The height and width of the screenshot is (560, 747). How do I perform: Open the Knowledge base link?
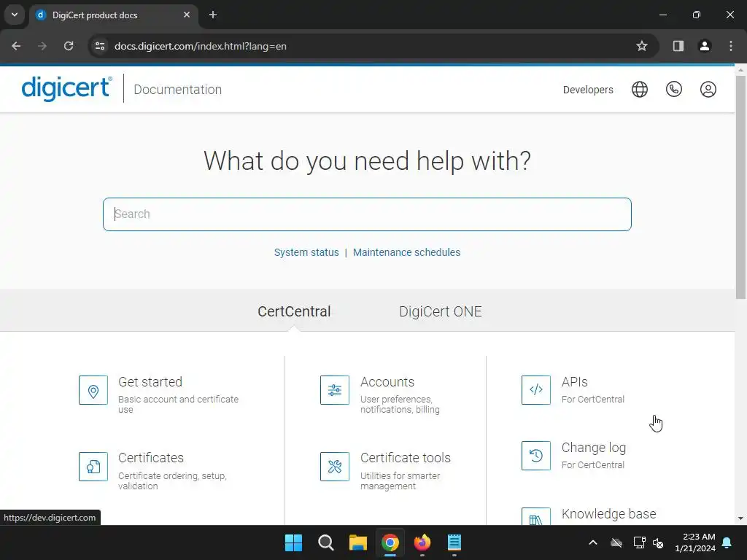pyautogui.click(x=609, y=514)
